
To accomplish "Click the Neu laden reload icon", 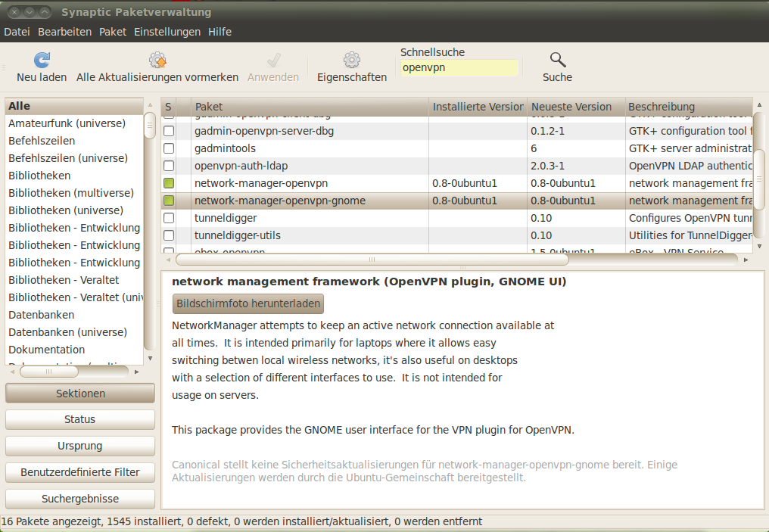I will click(x=42, y=60).
